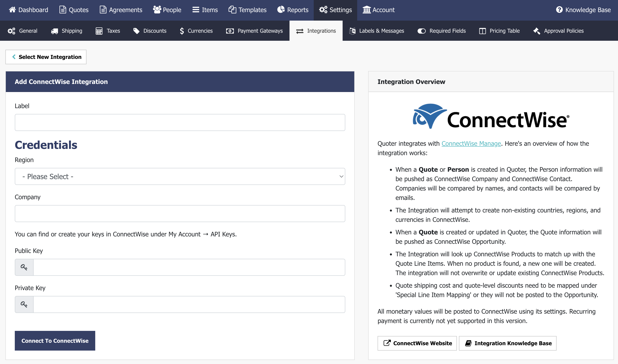The width and height of the screenshot is (618, 364).
Task: Open the Region Please Select dropdown
Action: click(180, 176)
